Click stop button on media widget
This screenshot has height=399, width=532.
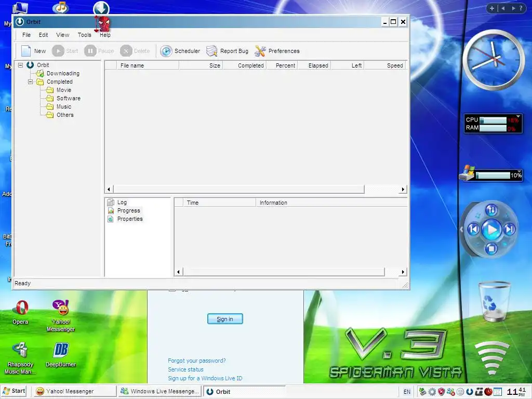click(491, 249)
